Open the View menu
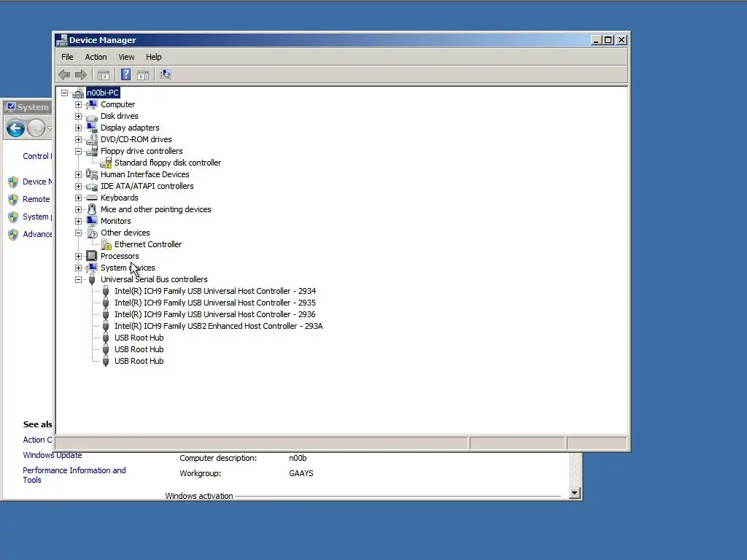This screenshot has width=747, height=560. click(x=126, y=57)
